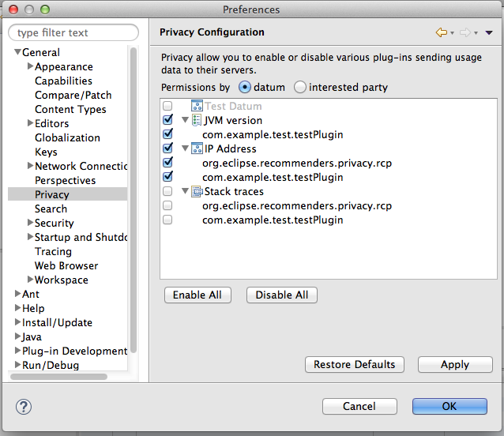Open the view menu triangle in header
Screen dimensions: 504x436
pyautogui.click(x=489, y=32)
